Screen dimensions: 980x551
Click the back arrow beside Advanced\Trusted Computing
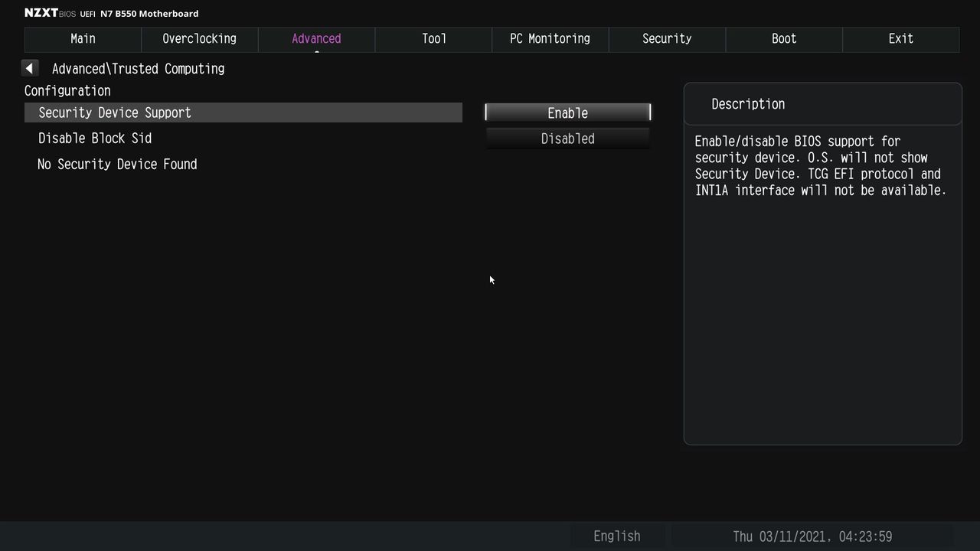(x=29, y=69)
